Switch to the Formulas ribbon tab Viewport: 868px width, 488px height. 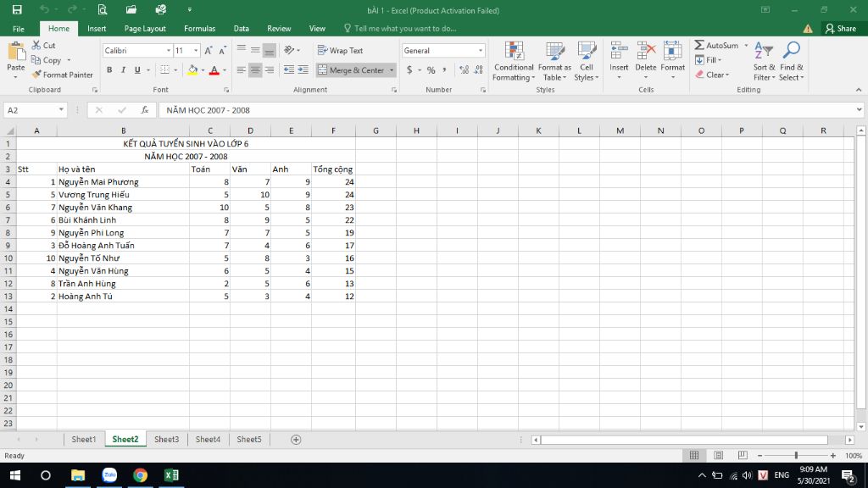199,29
